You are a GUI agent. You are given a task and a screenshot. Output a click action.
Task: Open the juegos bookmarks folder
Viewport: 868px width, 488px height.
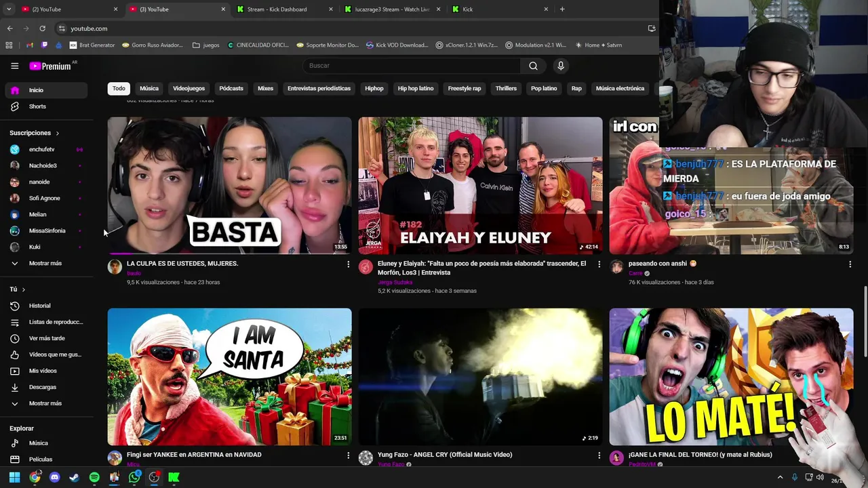point(206,45)
